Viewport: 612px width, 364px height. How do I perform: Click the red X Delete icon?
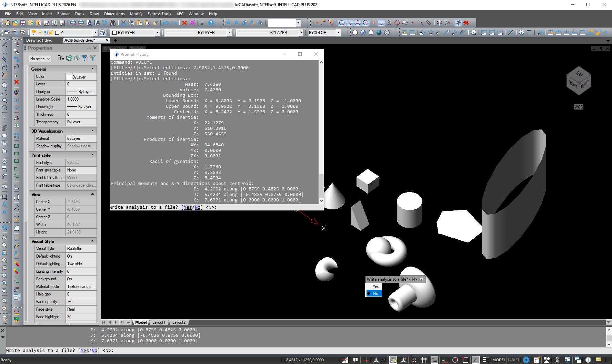(184, 23)
